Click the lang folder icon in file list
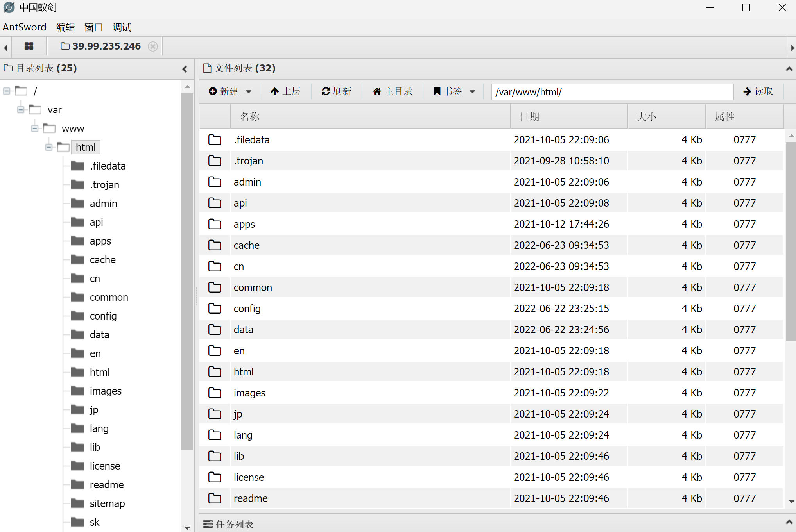The image size is (796, 532). click(215, 435)
